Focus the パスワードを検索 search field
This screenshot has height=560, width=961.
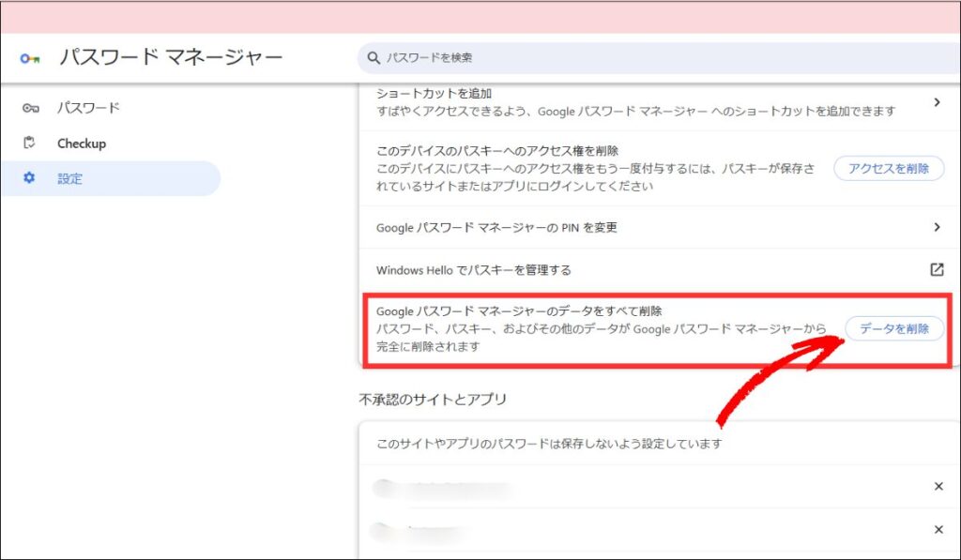(563, 58)
